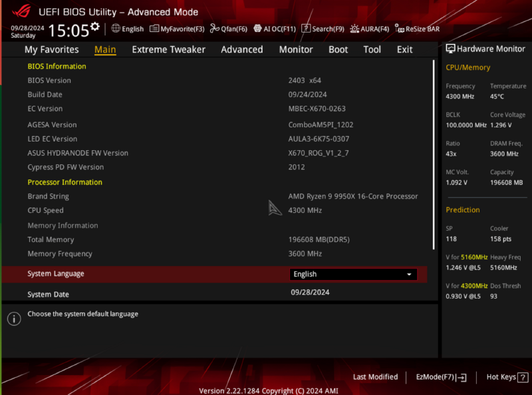Select the System Language row
The width and height of the screenshot is (532, 395).
pyautogui.click(x=214, y=274)
